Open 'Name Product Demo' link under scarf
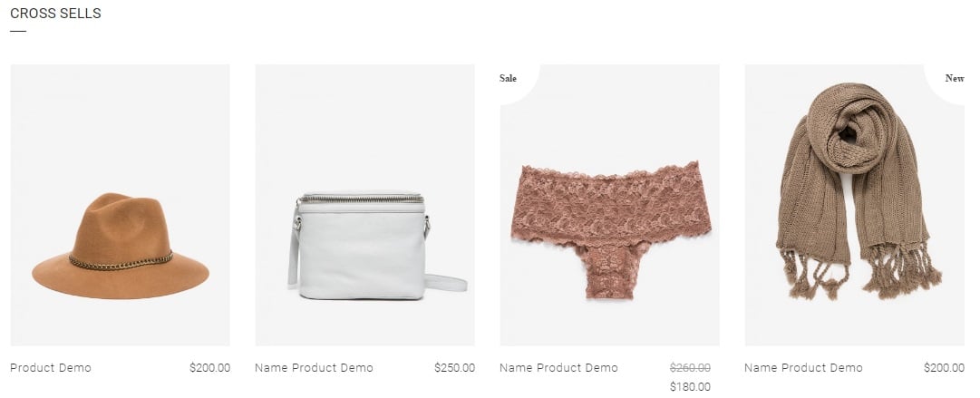This screenshot has height=398, width=980. [803, 368]
